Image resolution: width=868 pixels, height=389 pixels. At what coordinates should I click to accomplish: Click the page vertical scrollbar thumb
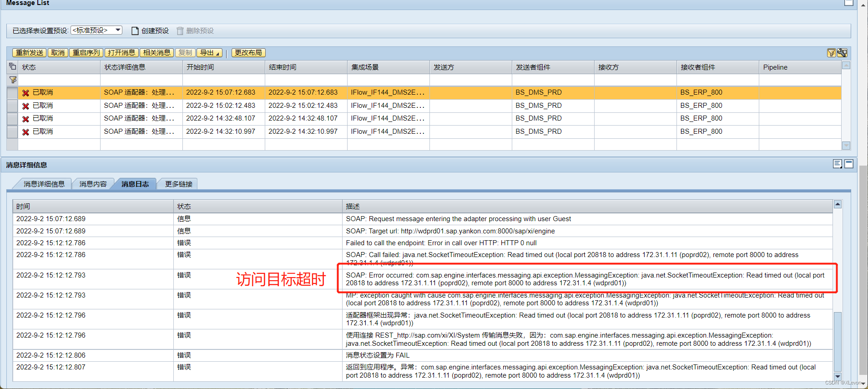863,271
